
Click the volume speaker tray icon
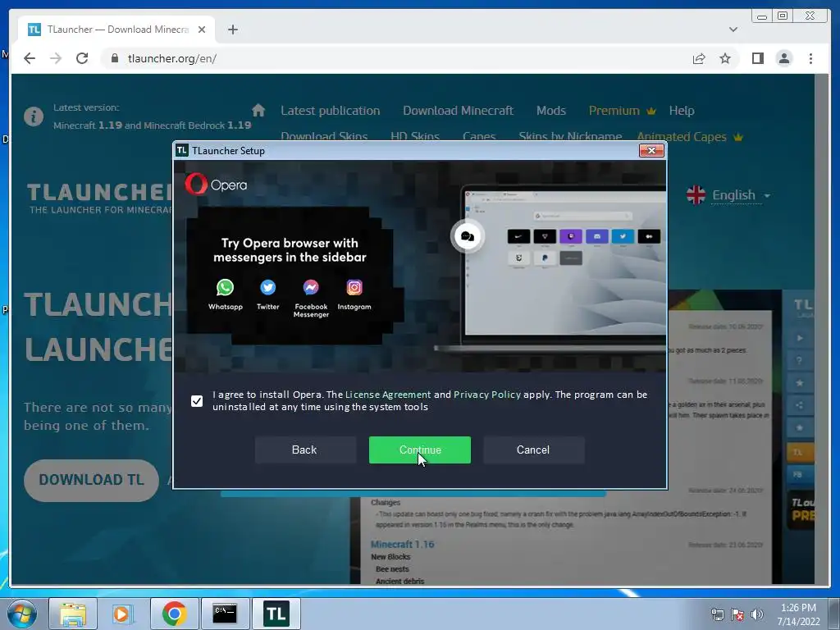tap(756, 614)
